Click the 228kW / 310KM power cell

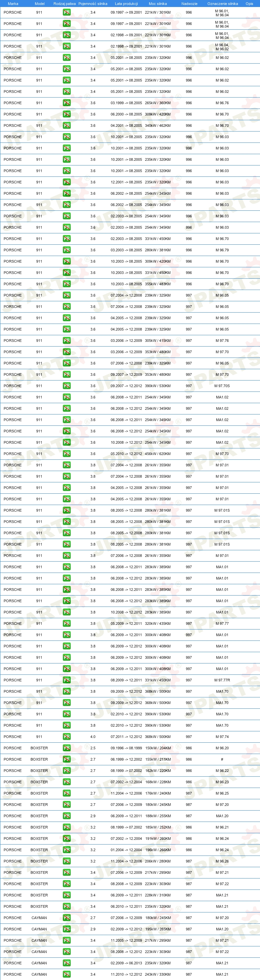(158, 895)
